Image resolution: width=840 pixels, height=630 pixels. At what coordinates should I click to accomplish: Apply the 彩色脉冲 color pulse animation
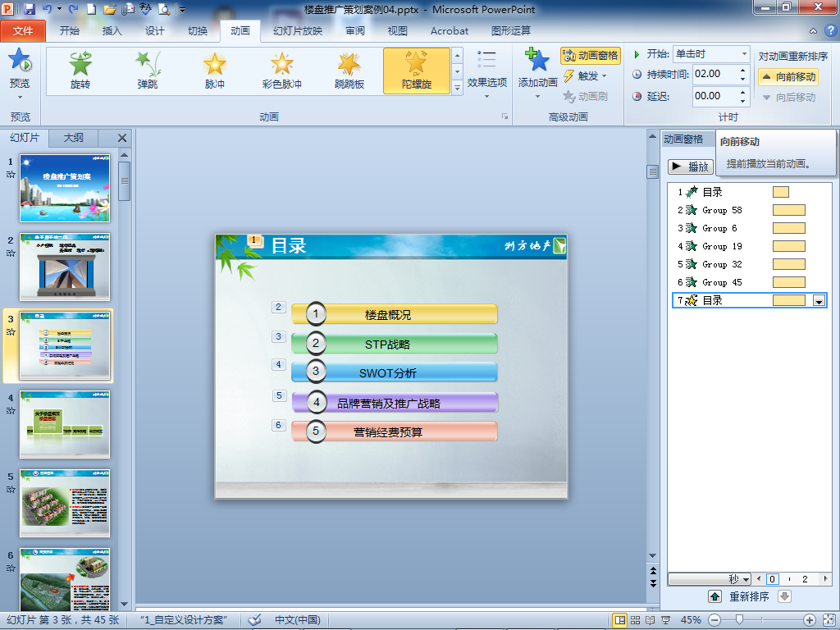(282, 71)
